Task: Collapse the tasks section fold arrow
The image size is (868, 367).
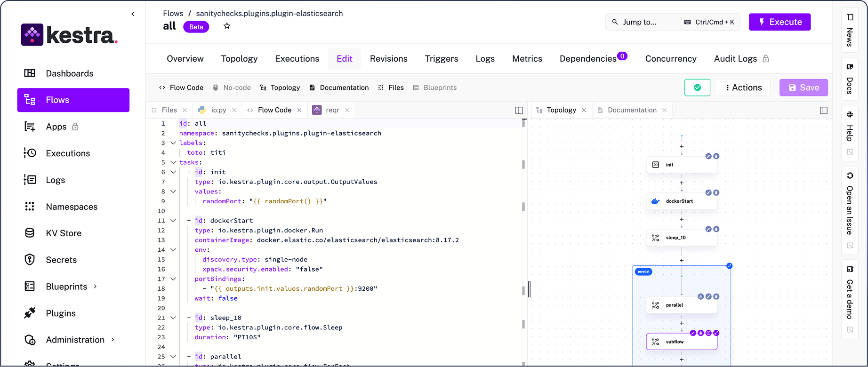Action: pos(173,162)
